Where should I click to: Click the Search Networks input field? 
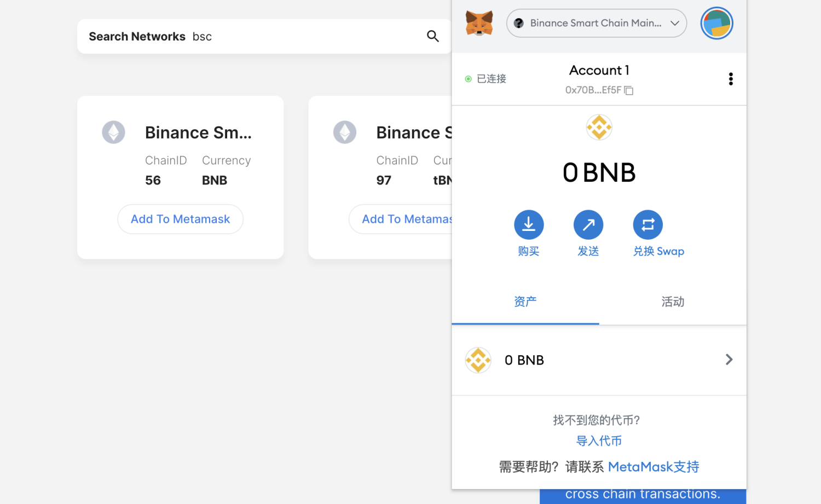(x=264, y=36)
